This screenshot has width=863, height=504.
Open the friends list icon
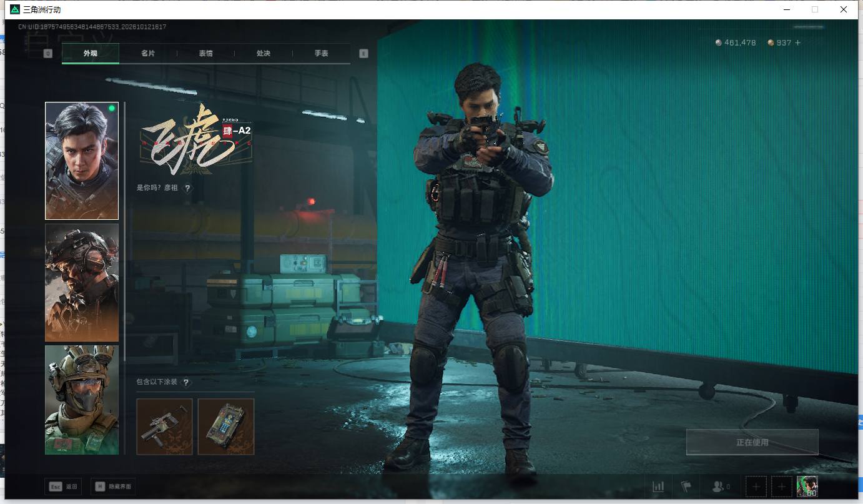721,487
